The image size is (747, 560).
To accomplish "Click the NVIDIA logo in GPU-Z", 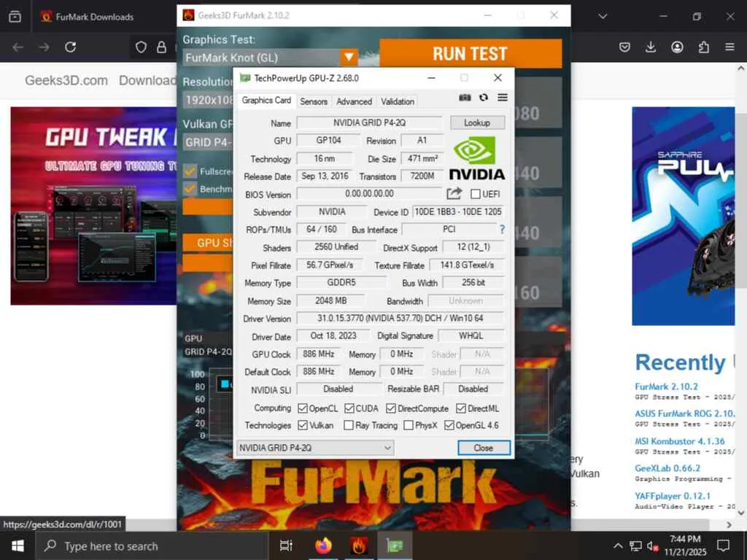I will pos(477,158).
